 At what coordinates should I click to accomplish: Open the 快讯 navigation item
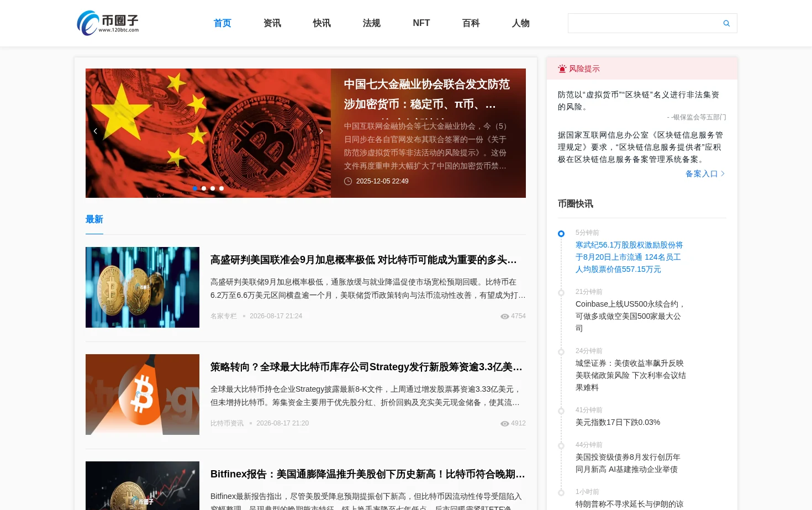(x=322, y=23)
